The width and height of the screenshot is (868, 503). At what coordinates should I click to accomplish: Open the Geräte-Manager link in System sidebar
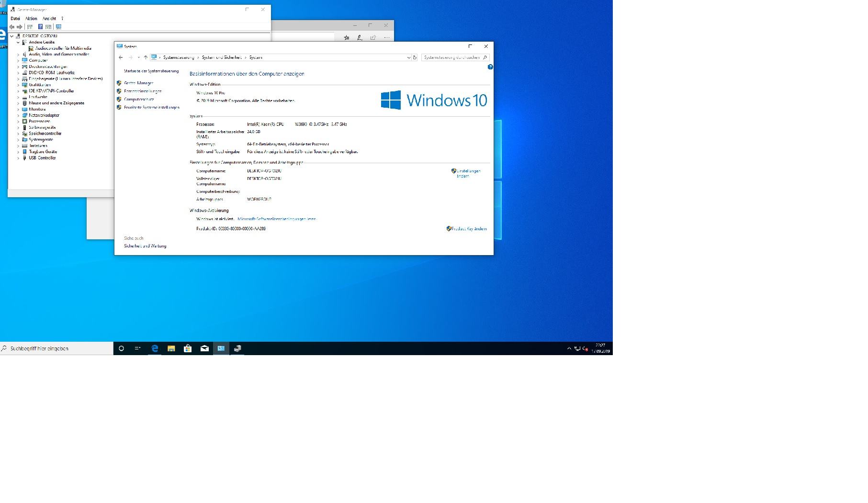click(138, 83)
